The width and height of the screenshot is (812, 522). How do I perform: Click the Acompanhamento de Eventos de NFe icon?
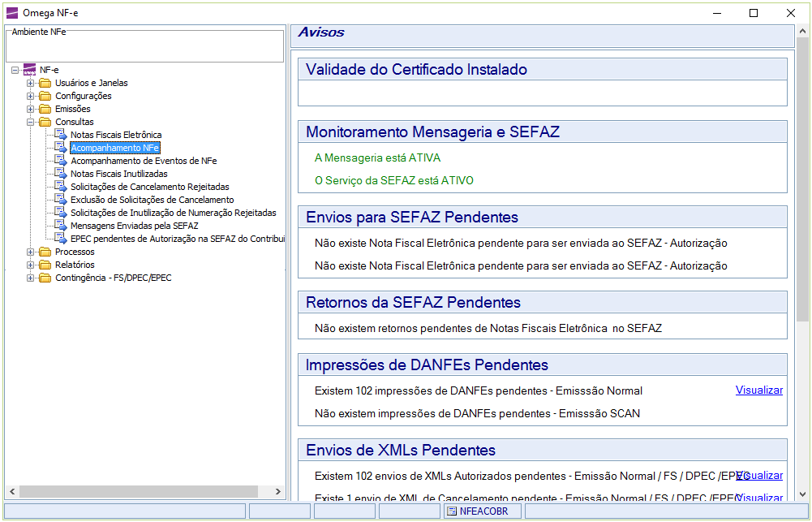[60, 161]
